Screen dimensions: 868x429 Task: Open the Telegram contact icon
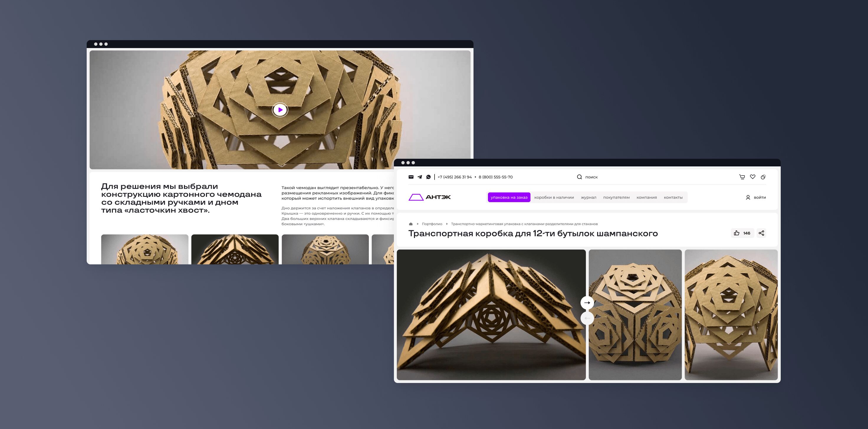tap(420, 177)
